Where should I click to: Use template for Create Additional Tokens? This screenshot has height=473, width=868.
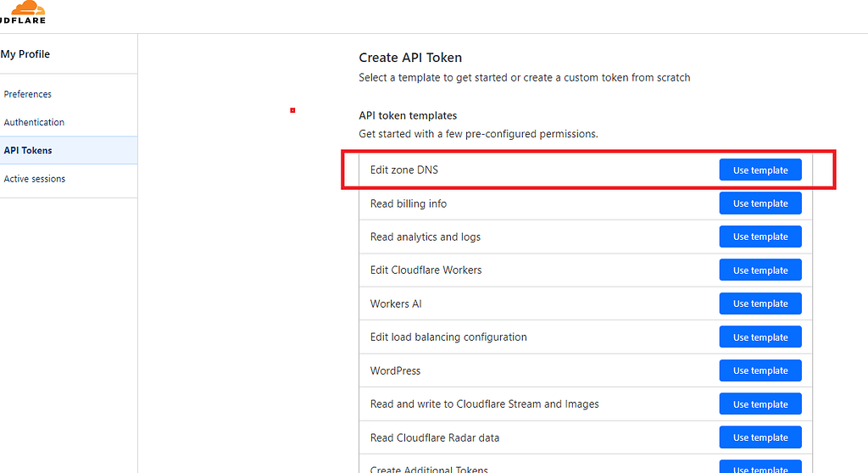tap(760, 468)
